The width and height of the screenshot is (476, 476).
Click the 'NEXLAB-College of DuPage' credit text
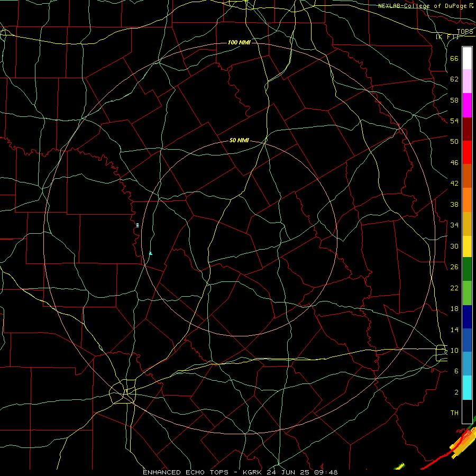[x=422, y=6]
